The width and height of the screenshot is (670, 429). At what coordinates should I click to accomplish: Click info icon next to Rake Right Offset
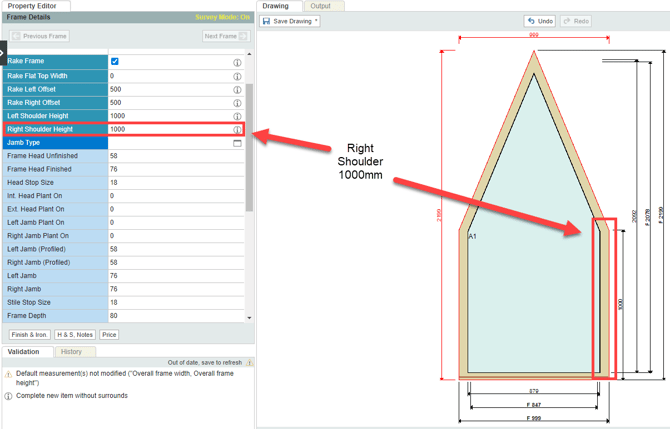[237, 103]
